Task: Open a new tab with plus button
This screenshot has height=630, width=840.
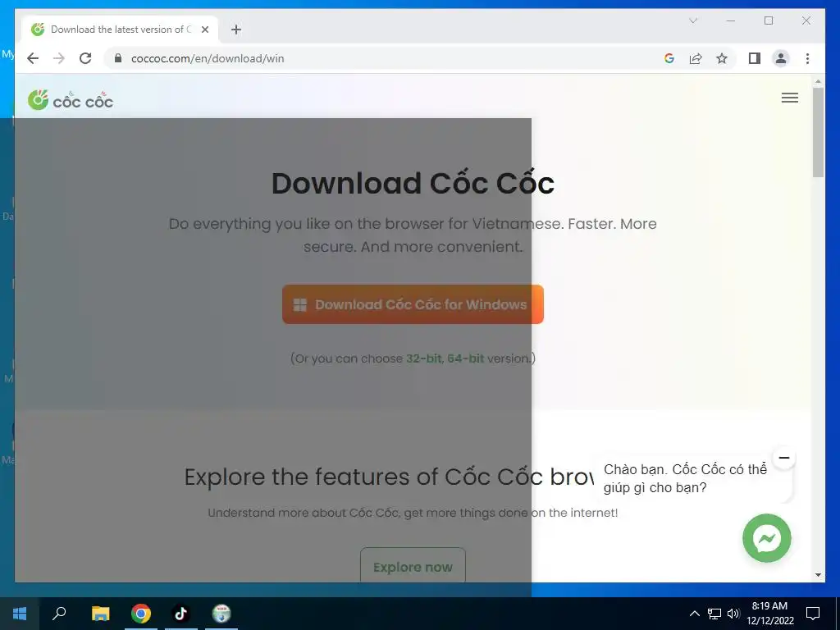Action: (x=236, y=30)
